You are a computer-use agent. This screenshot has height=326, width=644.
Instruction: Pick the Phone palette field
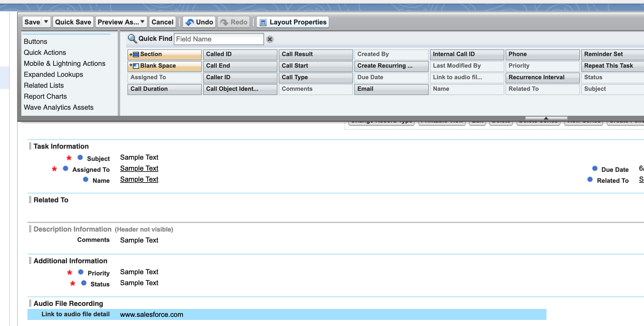[x=543, y=54]
